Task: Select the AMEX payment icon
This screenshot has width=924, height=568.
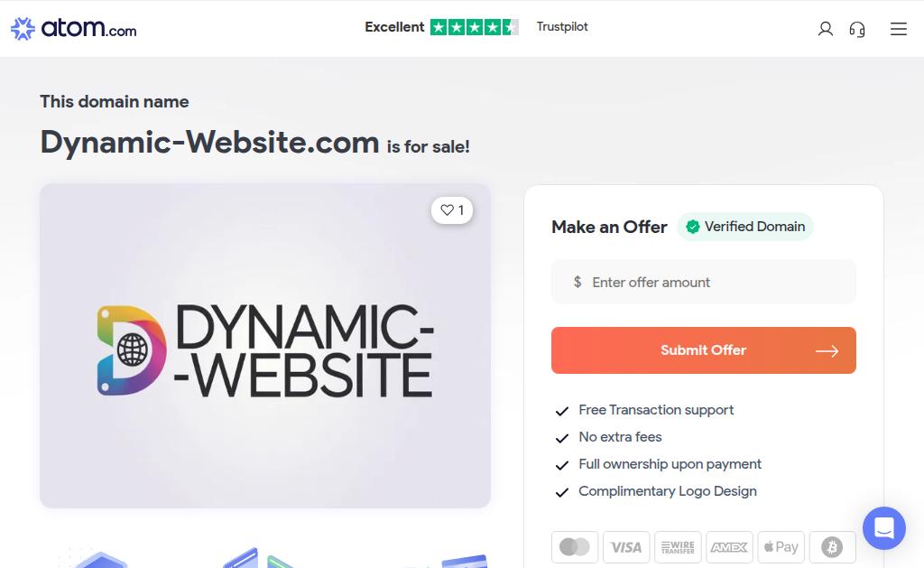Action: point(729,546)
